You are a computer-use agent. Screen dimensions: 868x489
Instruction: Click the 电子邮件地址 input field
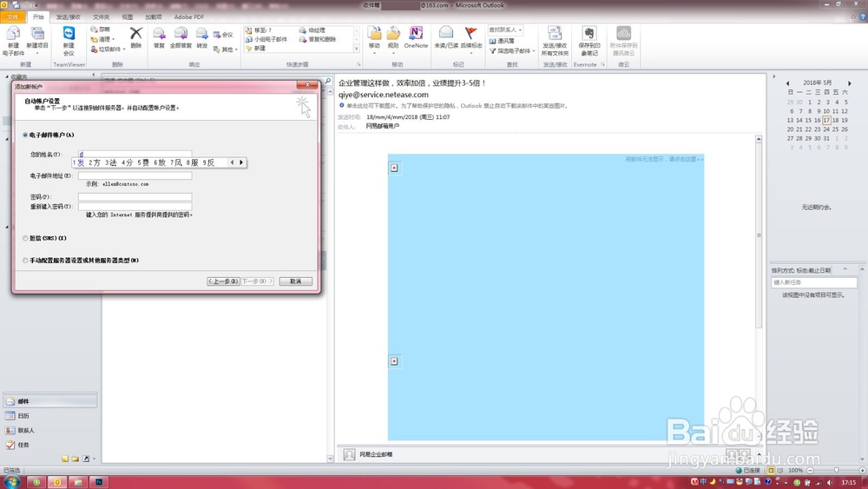[x=135, y=175]
